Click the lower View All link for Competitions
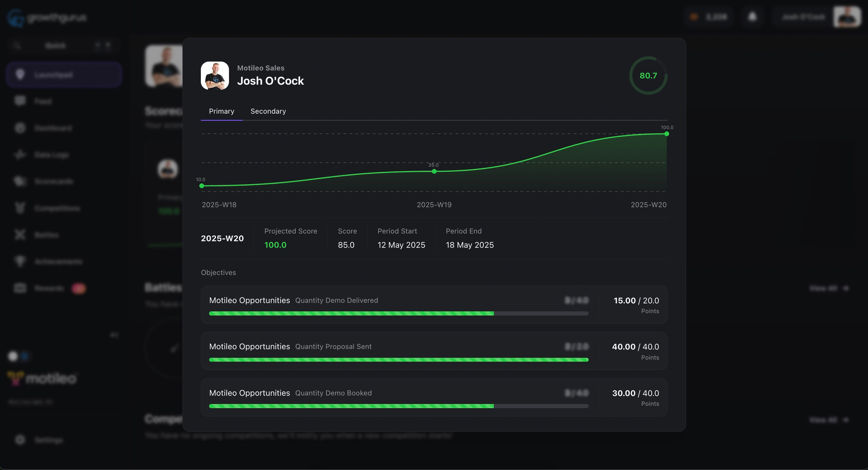 (829, 420)
